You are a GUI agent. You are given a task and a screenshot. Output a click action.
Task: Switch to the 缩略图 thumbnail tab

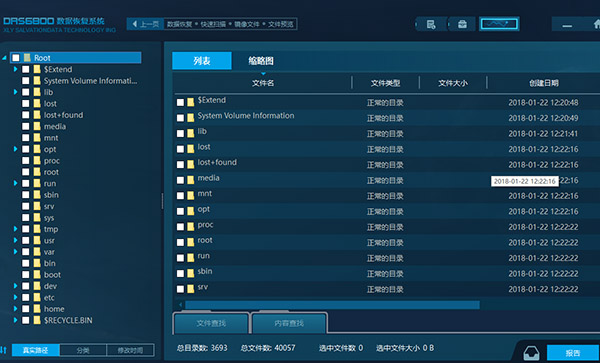[x=261, y=60]
